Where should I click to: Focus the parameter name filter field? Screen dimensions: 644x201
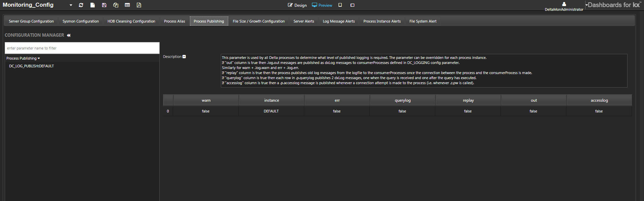82,48
